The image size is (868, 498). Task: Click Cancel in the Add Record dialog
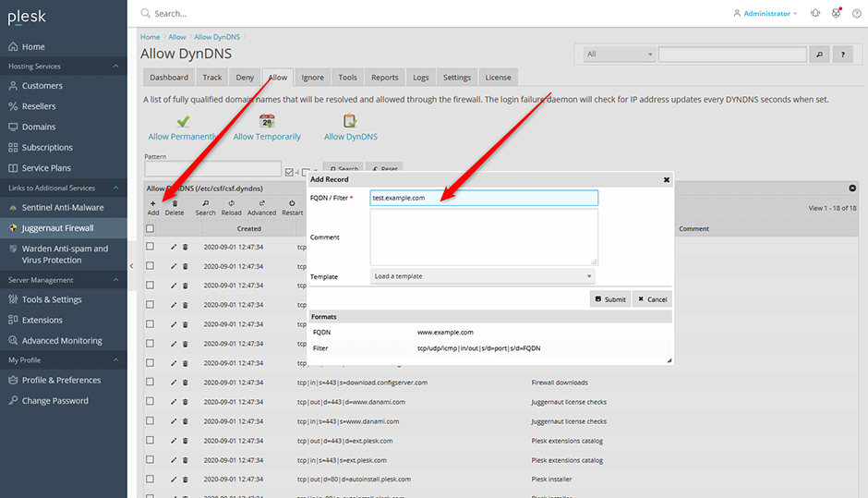coord(652,299)
